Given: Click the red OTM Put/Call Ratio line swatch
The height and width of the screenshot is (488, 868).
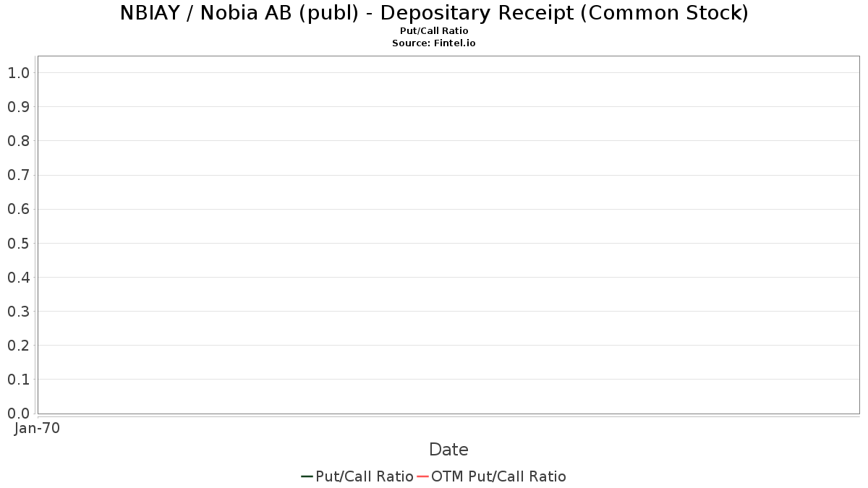Looking at the screenshot, I should click(423, 476).
